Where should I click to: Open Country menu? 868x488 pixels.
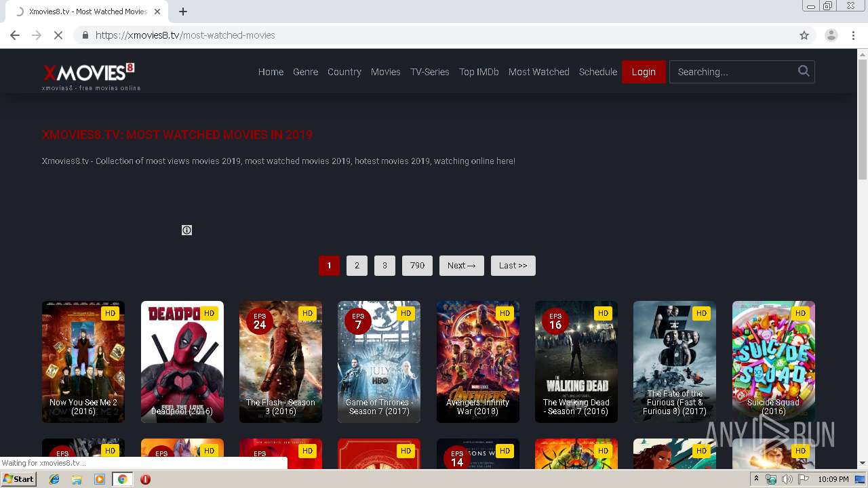click(344, 72)
